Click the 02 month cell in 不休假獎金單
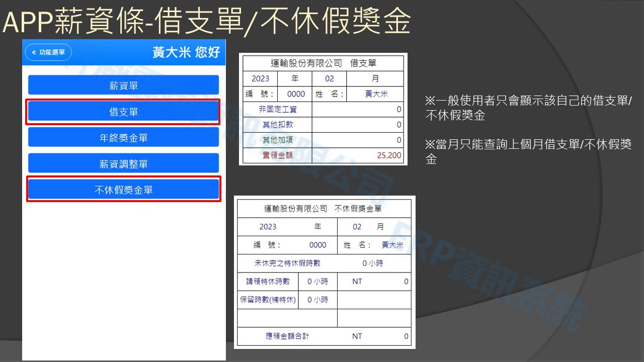This screenshot has width=644, height=362. click(x=357, y=227)
